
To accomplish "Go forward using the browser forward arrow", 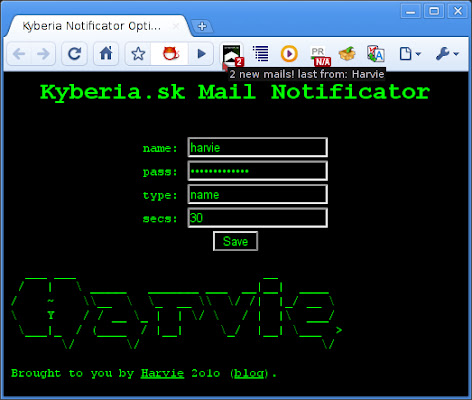I will coord(43,54).
